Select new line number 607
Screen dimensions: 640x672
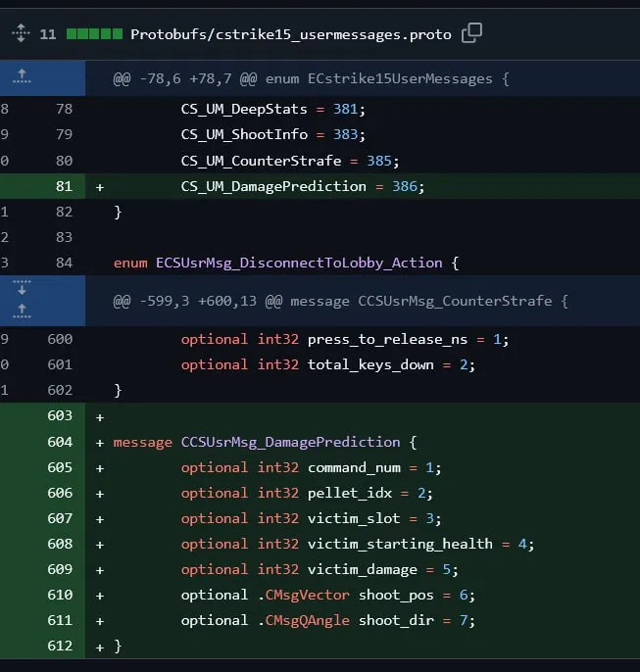(60, 518)
